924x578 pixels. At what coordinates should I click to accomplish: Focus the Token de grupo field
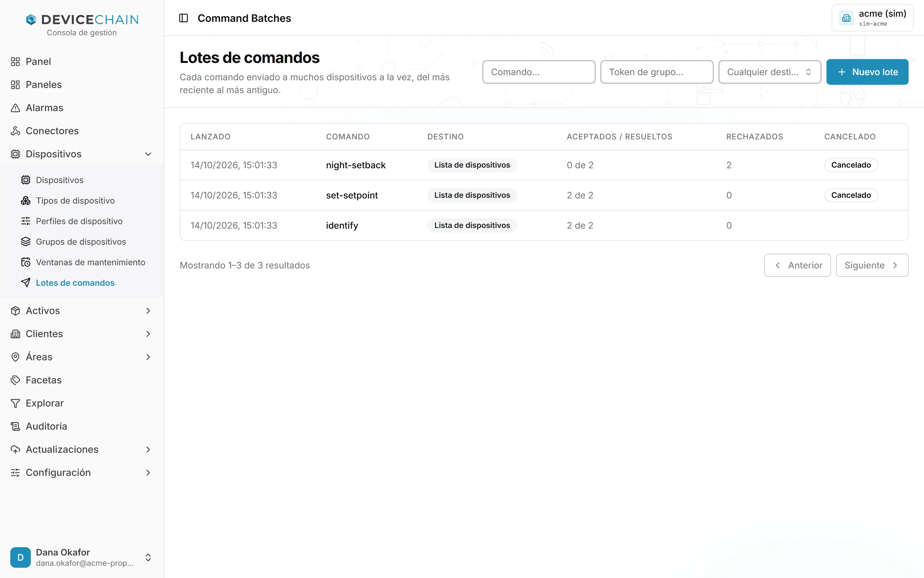(657, 72)
